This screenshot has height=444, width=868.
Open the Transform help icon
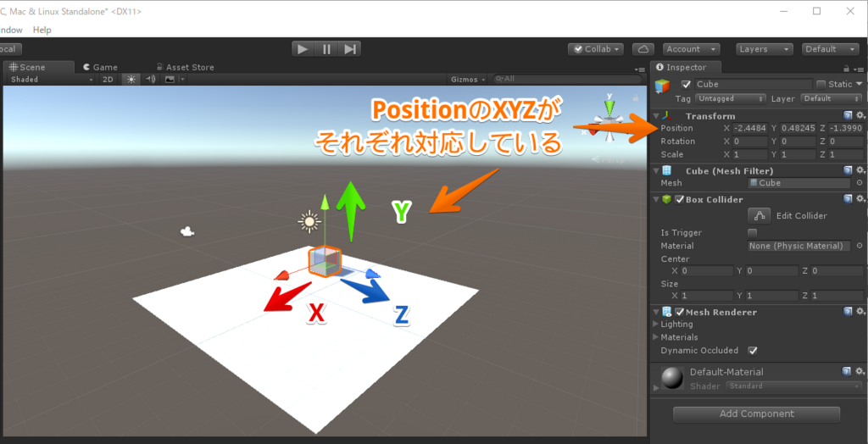[x=848, y=115]
